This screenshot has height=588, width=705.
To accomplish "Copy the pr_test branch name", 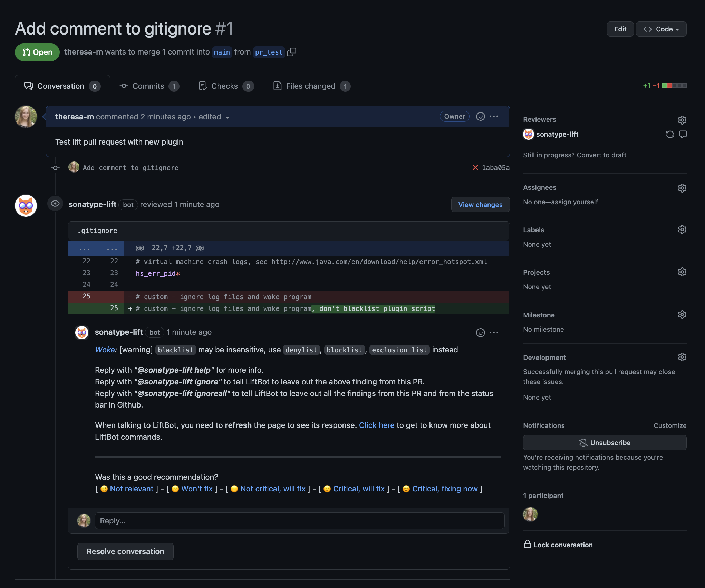I will coord(292,52).
